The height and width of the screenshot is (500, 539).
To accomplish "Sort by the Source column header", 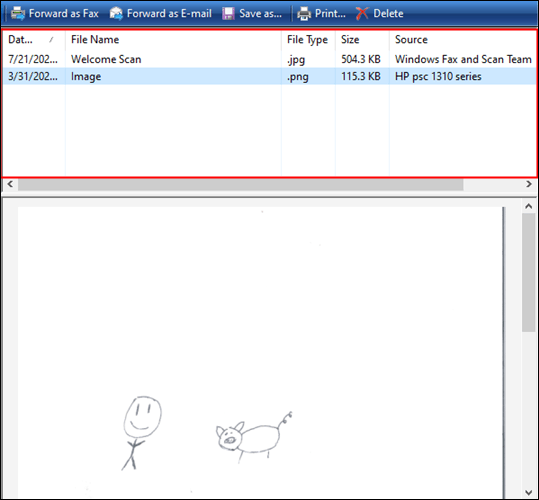I will pos(463,40).
